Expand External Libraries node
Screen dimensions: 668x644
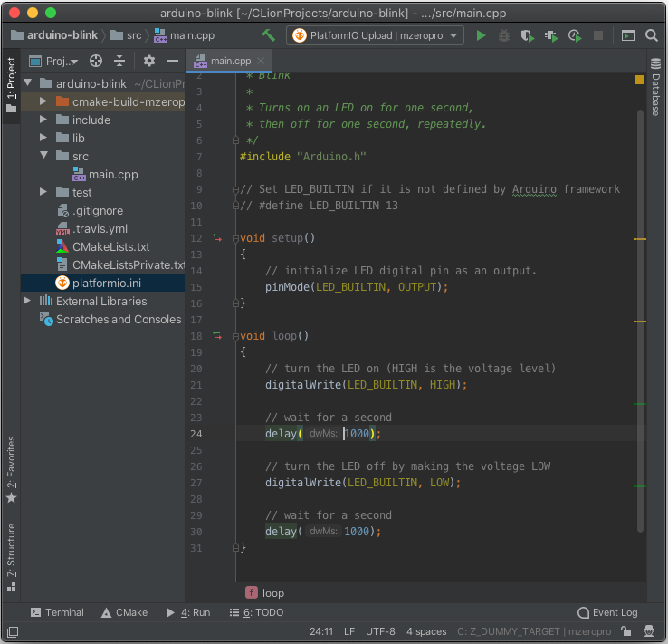(x=27, y=301)
